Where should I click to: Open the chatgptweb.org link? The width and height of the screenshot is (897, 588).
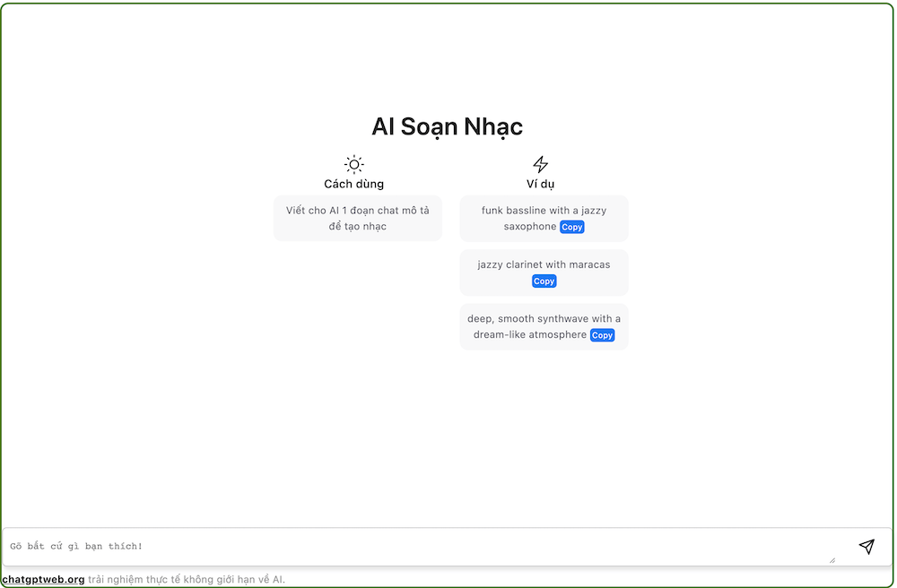[44, 579]
